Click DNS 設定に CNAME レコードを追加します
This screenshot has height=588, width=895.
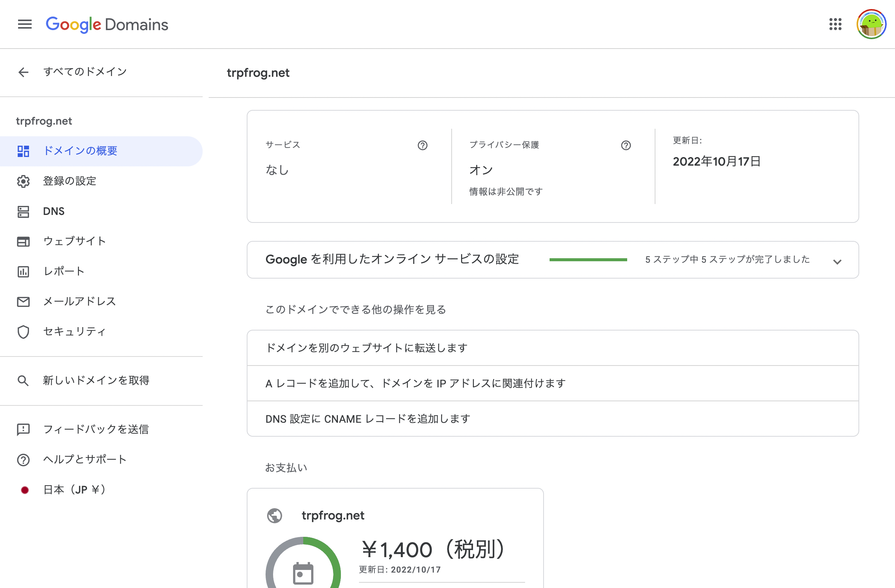pyautogui.click(x=368, y=419)
